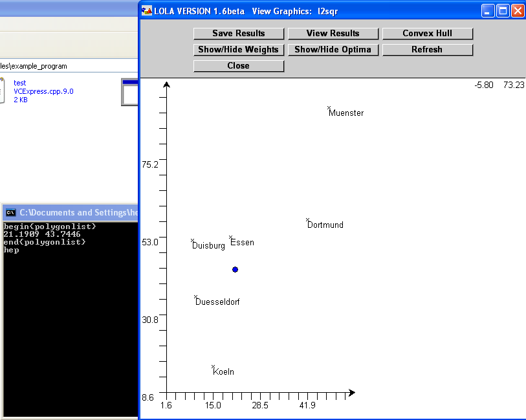
Task: Click the y-axis label 8.6
Action: (x=148, y=397)
